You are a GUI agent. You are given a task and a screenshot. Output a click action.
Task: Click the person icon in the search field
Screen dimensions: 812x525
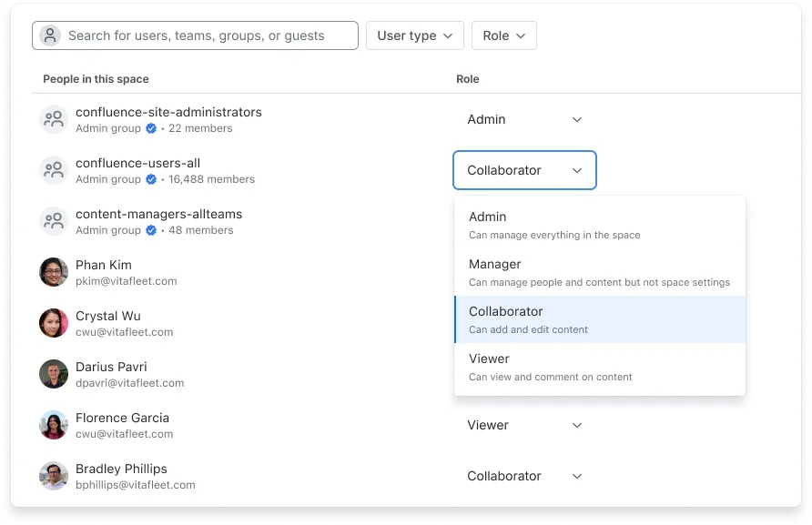coord(50,35)
